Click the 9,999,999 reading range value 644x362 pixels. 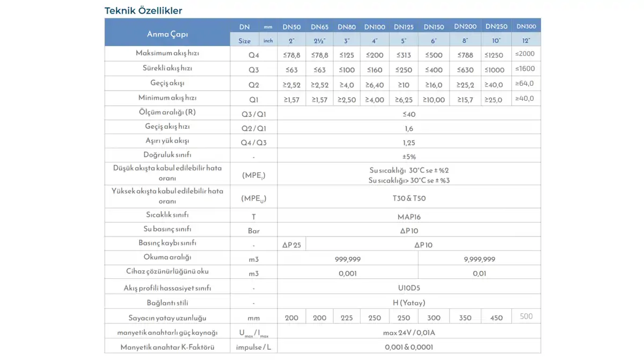pos(479,259)
